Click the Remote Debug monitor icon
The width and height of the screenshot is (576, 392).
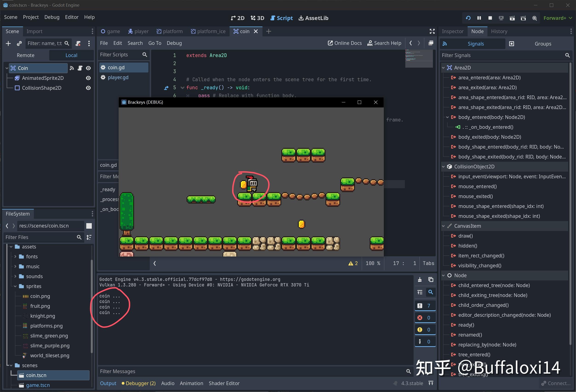pos(501,18)
